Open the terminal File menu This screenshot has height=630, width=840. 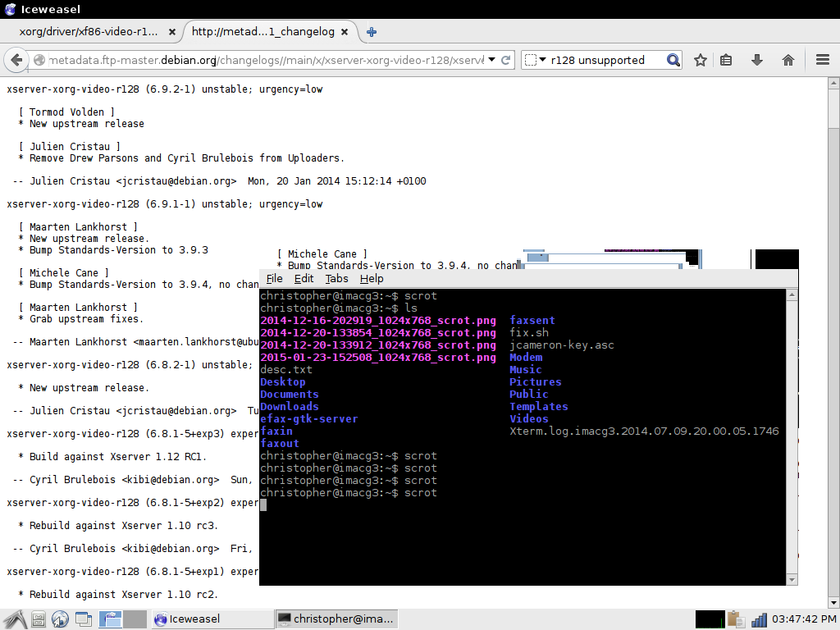(x=274, y=279)
